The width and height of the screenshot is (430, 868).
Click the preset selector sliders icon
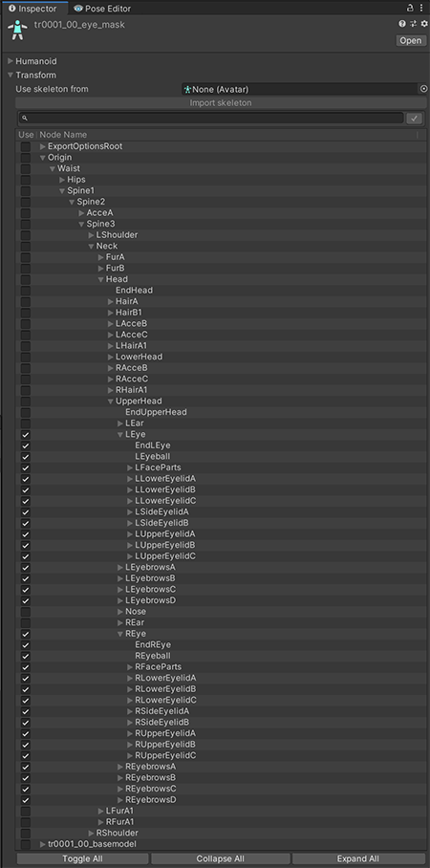pyautogui.click(x=414, y=24)
